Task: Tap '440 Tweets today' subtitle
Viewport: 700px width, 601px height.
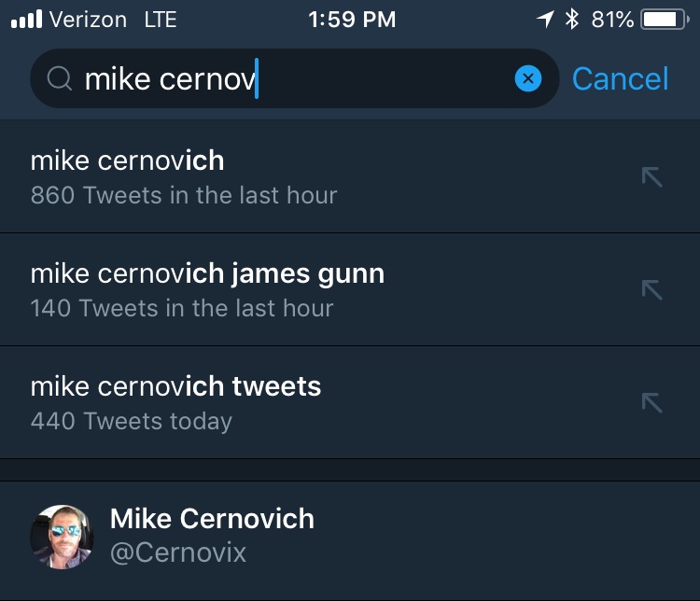Action: pos(132,421)
